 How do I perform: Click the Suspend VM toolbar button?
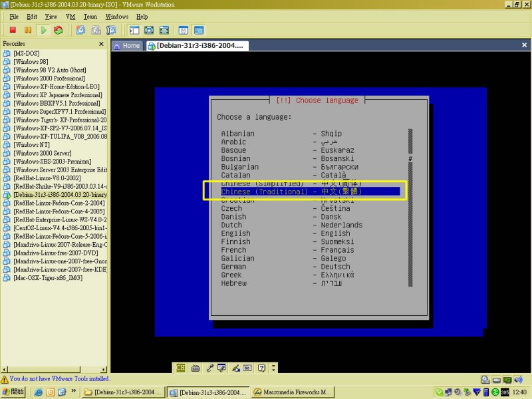pos(28,30)
